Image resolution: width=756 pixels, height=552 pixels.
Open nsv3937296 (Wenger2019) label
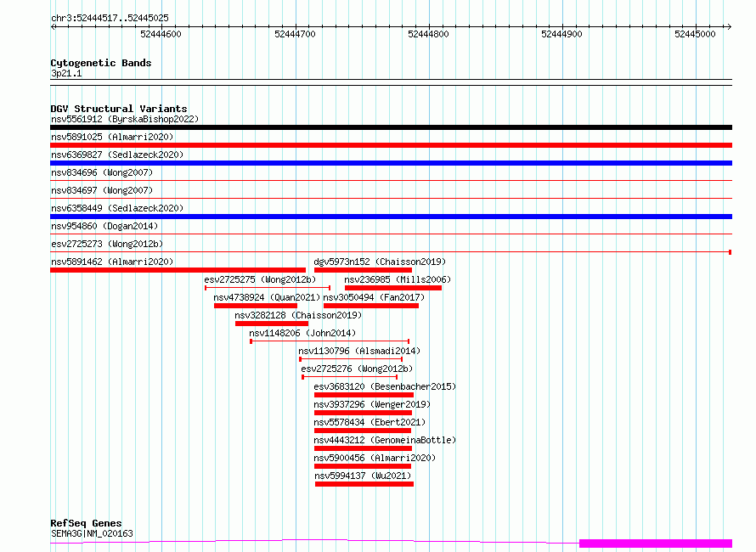click(372, 404)
